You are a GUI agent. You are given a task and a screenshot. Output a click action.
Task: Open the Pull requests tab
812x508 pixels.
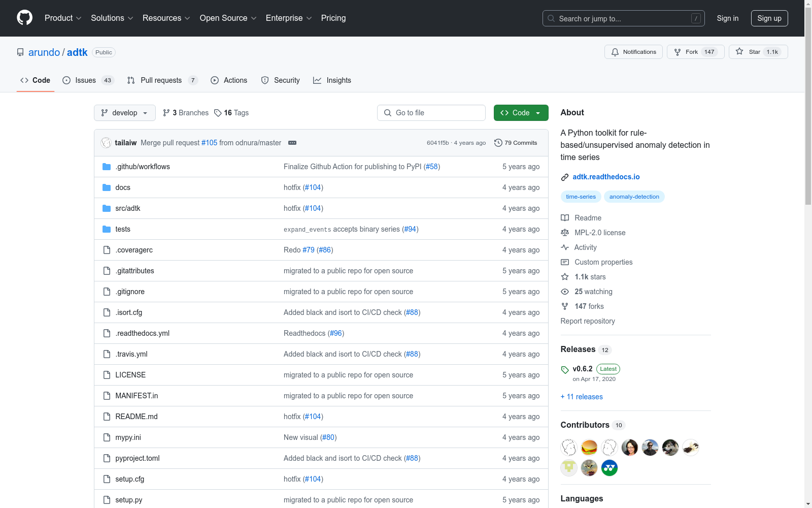[x=162, y=80]
